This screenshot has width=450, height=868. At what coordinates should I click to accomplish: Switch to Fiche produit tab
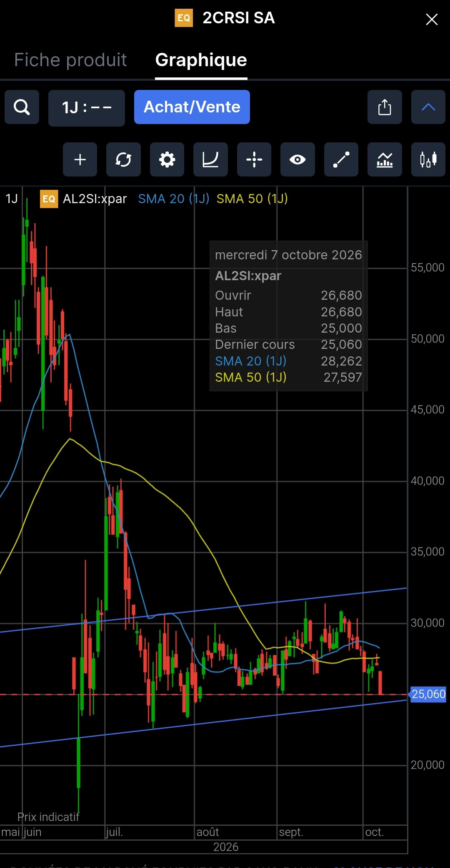point(70,60)
